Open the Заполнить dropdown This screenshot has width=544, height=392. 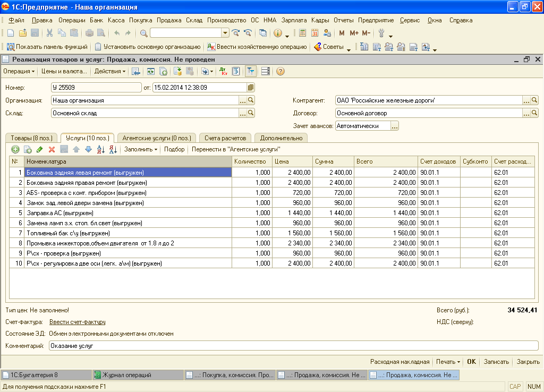141,150
